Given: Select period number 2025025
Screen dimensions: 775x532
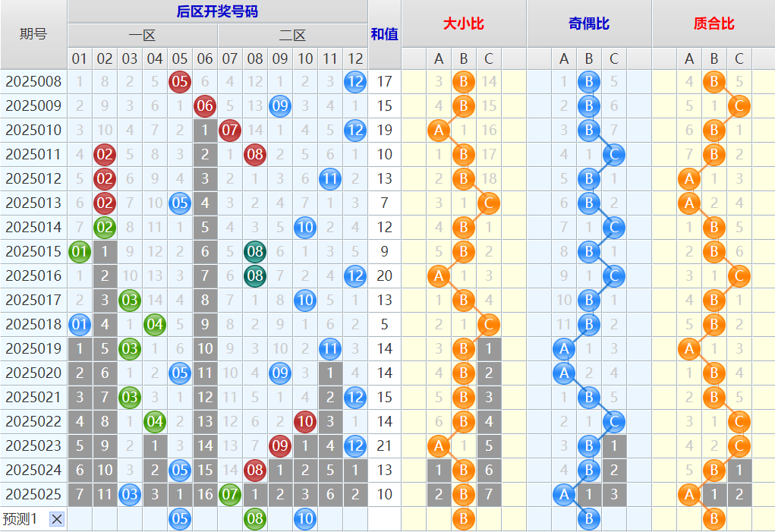Looking at the screenshot, I should click(x=33, y=495).
